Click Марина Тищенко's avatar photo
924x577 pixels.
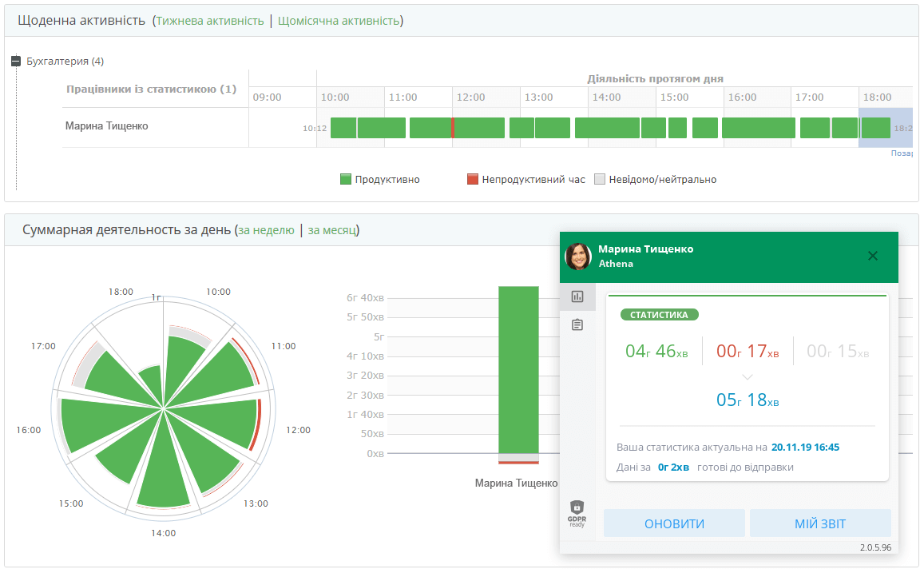pyautogui.click(x=577, y=256)
